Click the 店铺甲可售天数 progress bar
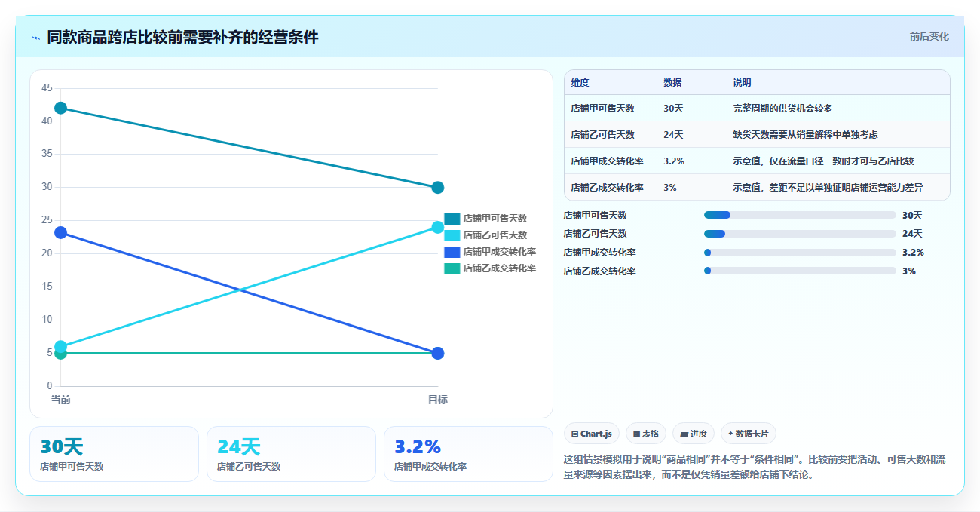The image size is (980, 512). [800, 215]
